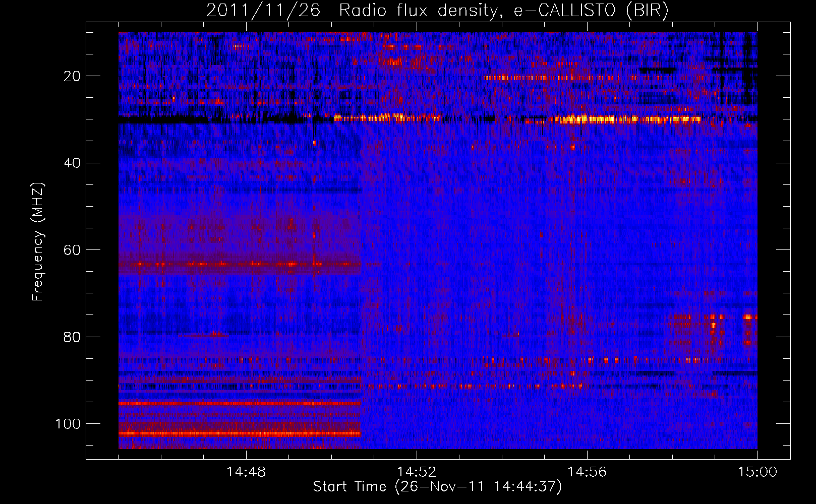Click the 20 frequency tick label

click(73, 76)
